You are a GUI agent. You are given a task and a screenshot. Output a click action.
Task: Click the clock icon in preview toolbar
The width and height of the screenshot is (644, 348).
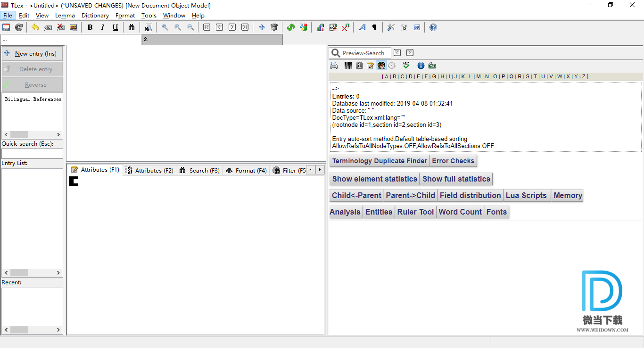(x=392, y=66)
